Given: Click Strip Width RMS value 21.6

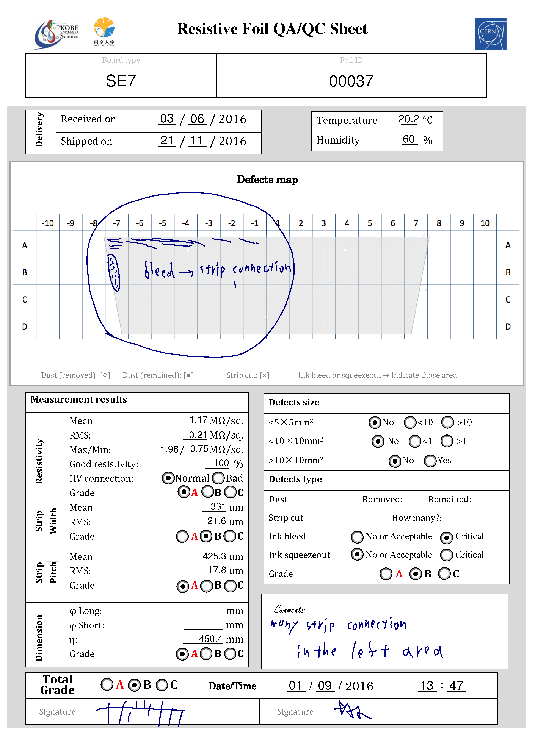Looking at the screenshot, I should 215,521.
